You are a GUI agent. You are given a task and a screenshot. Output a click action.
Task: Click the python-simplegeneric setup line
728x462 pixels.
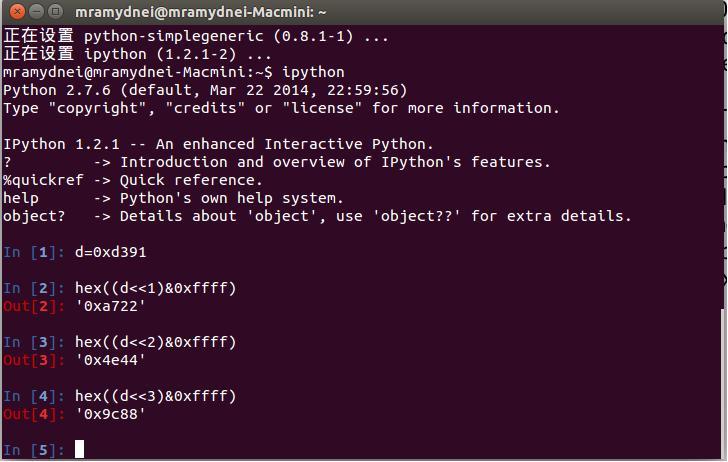pyautogui.click(x=196, y=36)
